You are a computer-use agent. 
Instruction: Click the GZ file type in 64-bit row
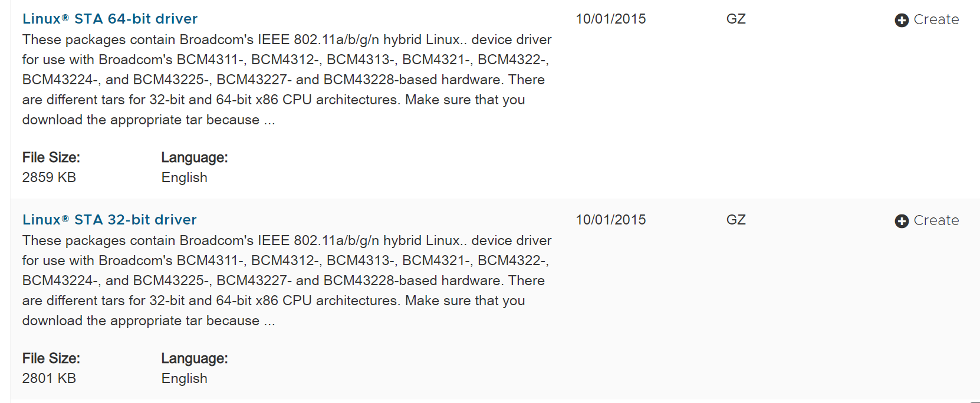click(x=735, y=19)
